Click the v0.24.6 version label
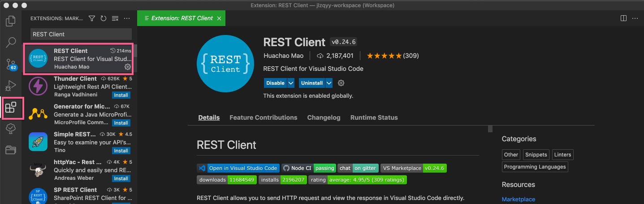644x204 pixels. click(x=343, y=42)
